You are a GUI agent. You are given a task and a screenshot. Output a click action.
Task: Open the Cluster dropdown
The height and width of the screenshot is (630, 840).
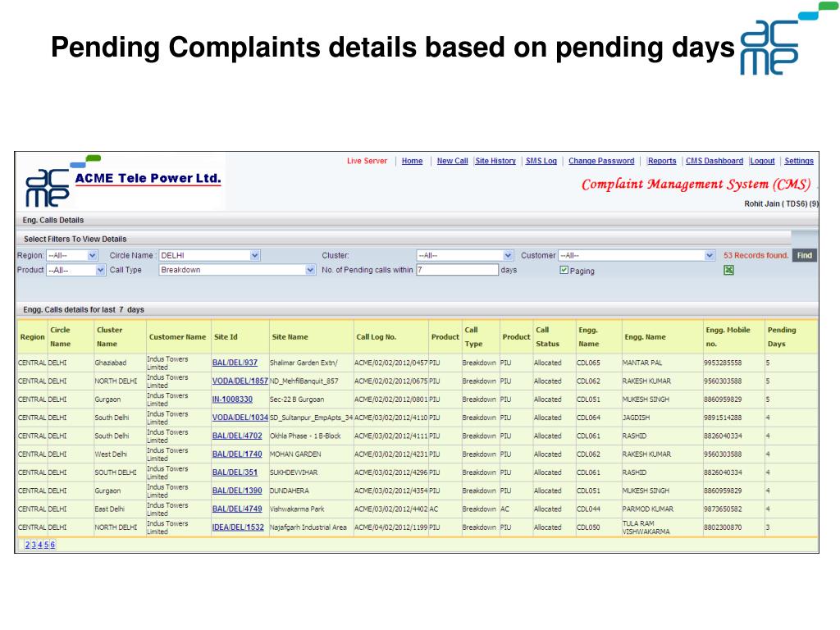tap(464, 256)
